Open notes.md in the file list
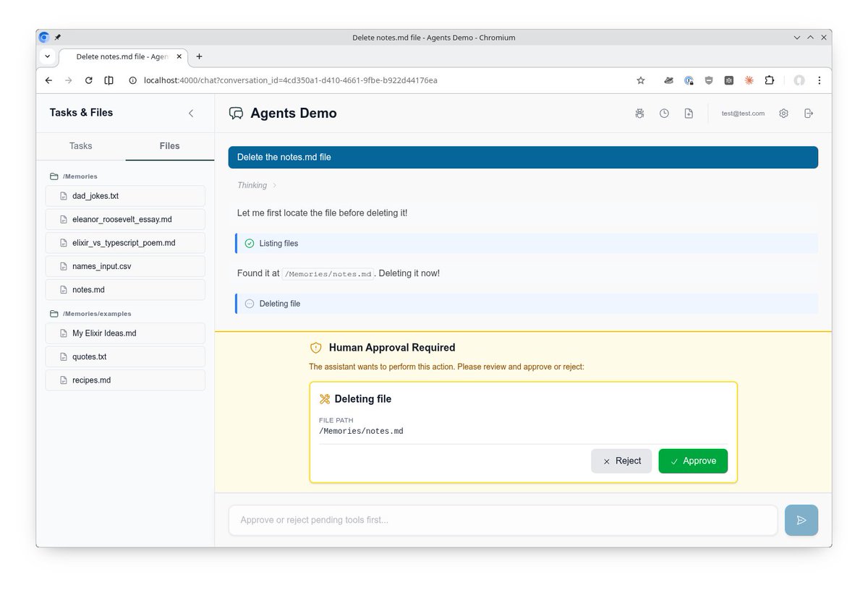Image resolution: width=868 pixels, height=590 pixels. [x=125, y=290]
